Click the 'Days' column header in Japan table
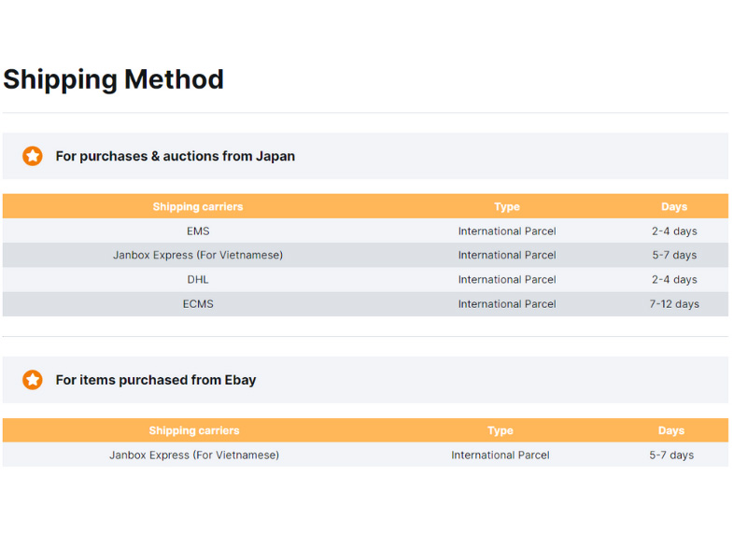 click(674, 206)
